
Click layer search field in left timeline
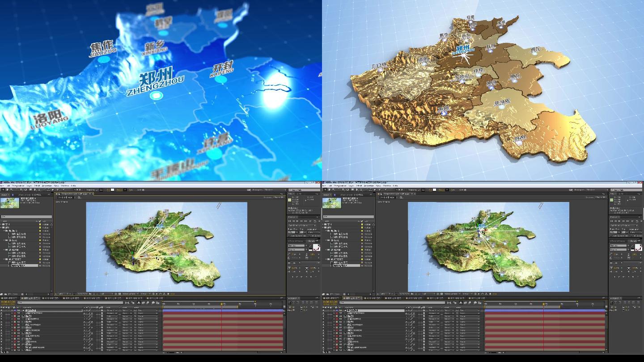(x=70, y=303)
